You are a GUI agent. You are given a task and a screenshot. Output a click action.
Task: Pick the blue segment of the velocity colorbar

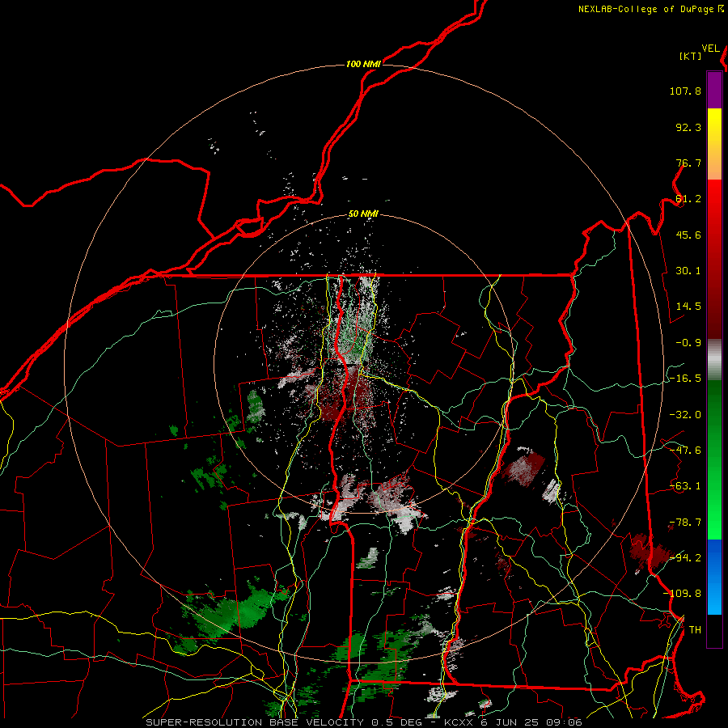[714, 577]
